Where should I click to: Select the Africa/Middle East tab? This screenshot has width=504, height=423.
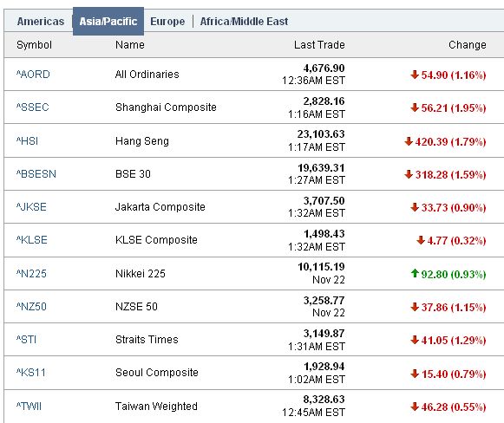click(244, 22)
